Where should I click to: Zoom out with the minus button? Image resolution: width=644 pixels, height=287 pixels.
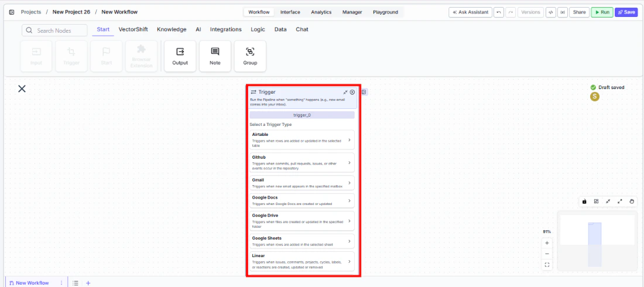(547, 254)
